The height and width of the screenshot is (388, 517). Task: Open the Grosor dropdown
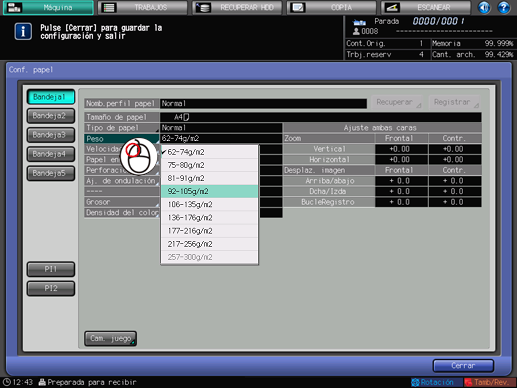[x=122, y=202]
